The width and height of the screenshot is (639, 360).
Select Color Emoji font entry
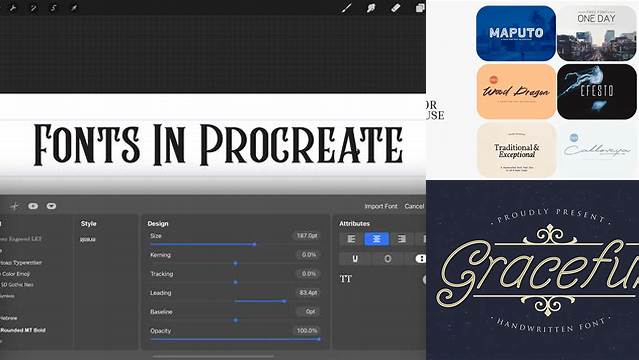point(15,274)
